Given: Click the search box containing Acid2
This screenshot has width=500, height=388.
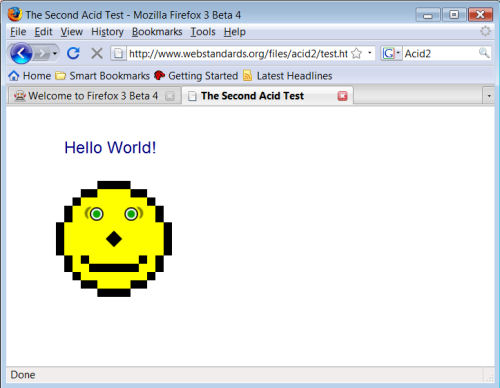Looking at the screenshot, I should pyautogui.click(x=441, y=53).
